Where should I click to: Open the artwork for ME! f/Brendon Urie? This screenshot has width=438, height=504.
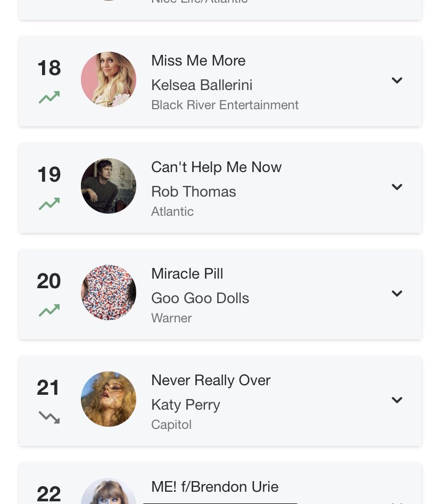(109, 491)
